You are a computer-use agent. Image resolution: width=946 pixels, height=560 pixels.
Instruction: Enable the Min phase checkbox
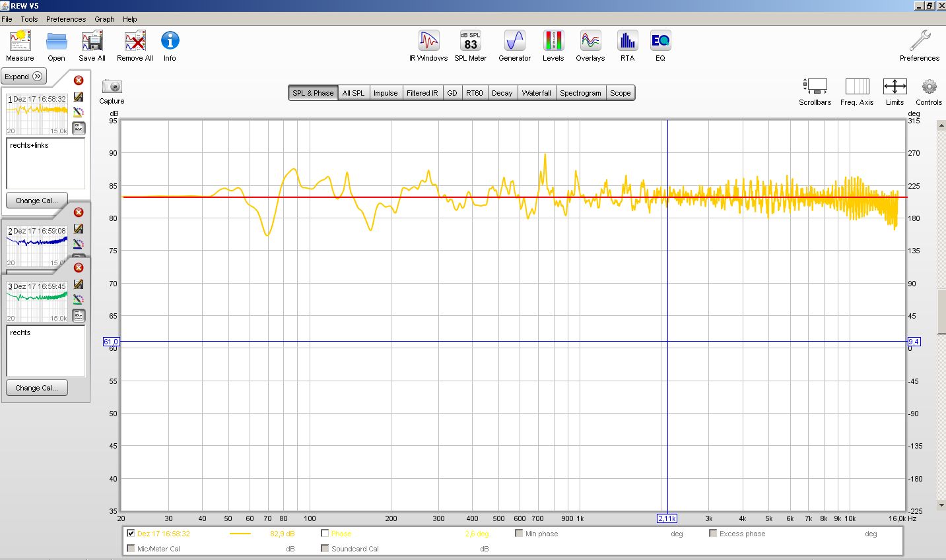(519, 534)
